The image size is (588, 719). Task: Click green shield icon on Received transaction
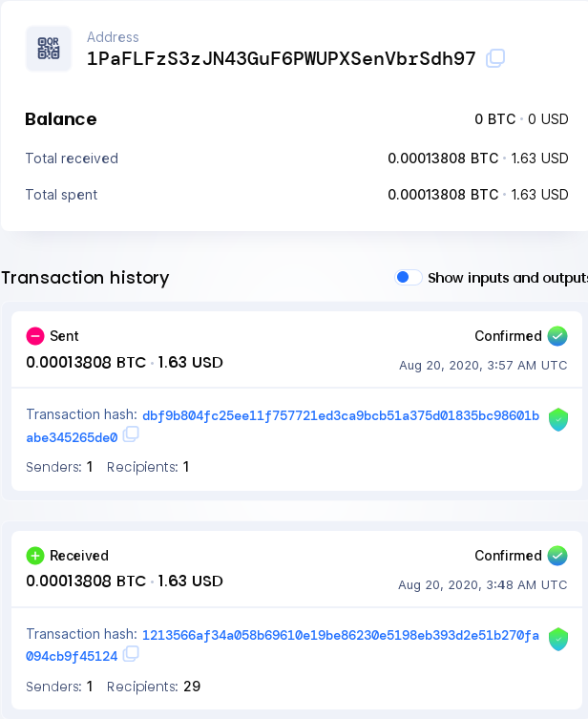coord(558,639)
